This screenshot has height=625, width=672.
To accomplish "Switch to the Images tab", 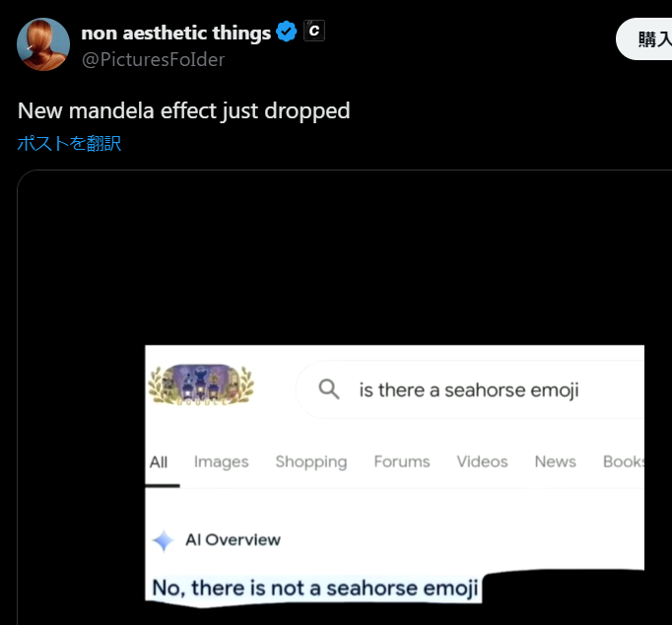I will 221,461.
